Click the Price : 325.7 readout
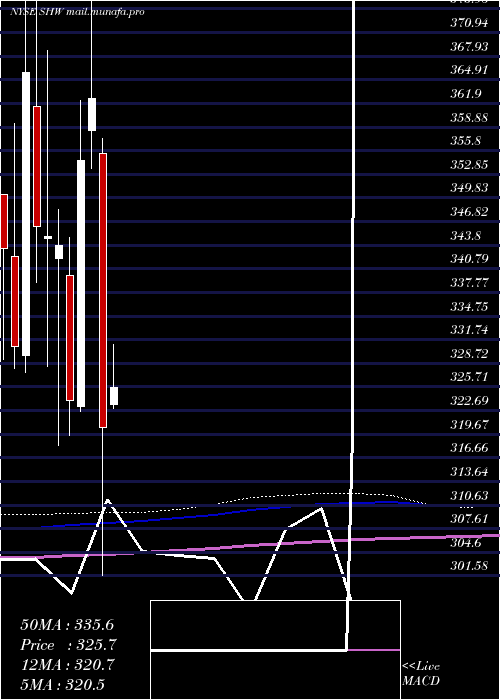 point(68,645)
